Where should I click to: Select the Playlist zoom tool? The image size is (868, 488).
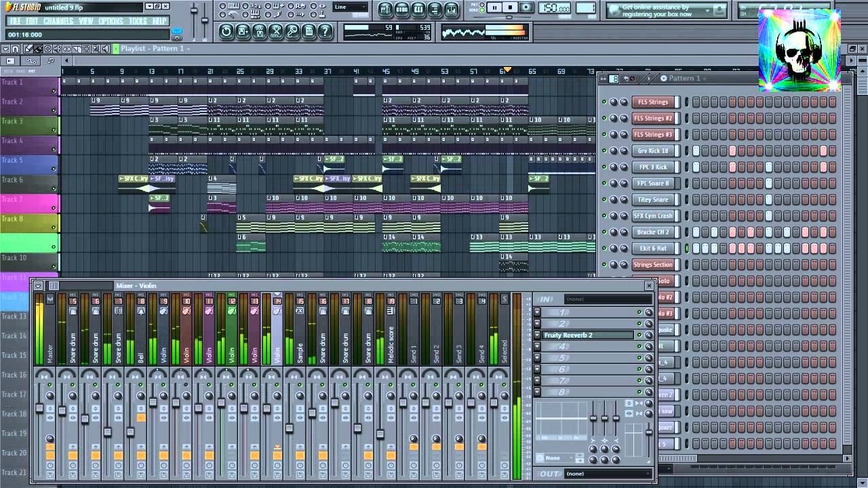96,49
